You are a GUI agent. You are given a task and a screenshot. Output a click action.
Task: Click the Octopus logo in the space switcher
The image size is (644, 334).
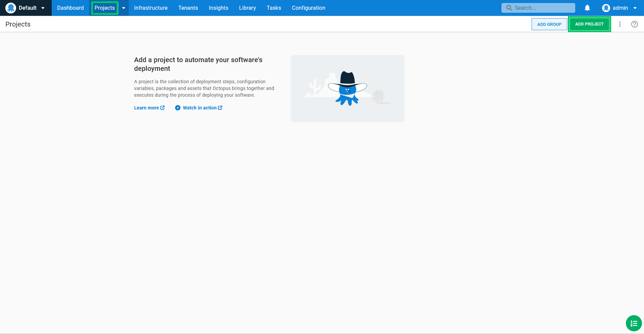pyautogui.click(x=11, y=8)
